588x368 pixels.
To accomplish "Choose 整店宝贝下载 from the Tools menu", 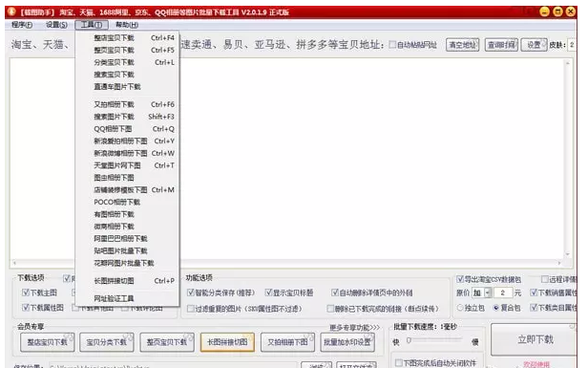I will pos(127,38).
